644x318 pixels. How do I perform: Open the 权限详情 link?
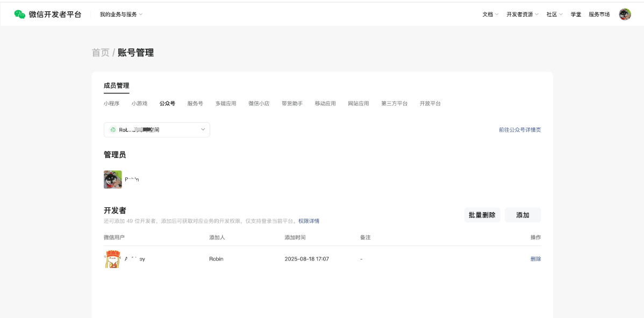pyautogui.click(x=309, y=221)
